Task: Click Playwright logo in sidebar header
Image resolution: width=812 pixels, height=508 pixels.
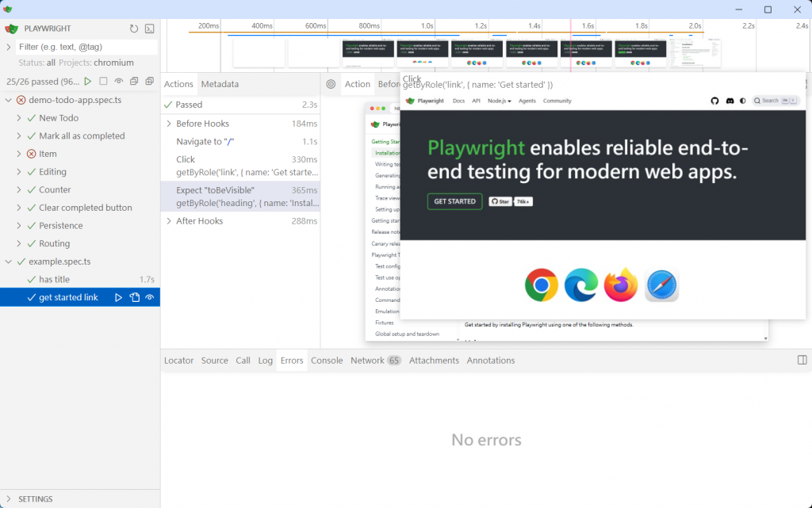Action: [x=11, y=29]
